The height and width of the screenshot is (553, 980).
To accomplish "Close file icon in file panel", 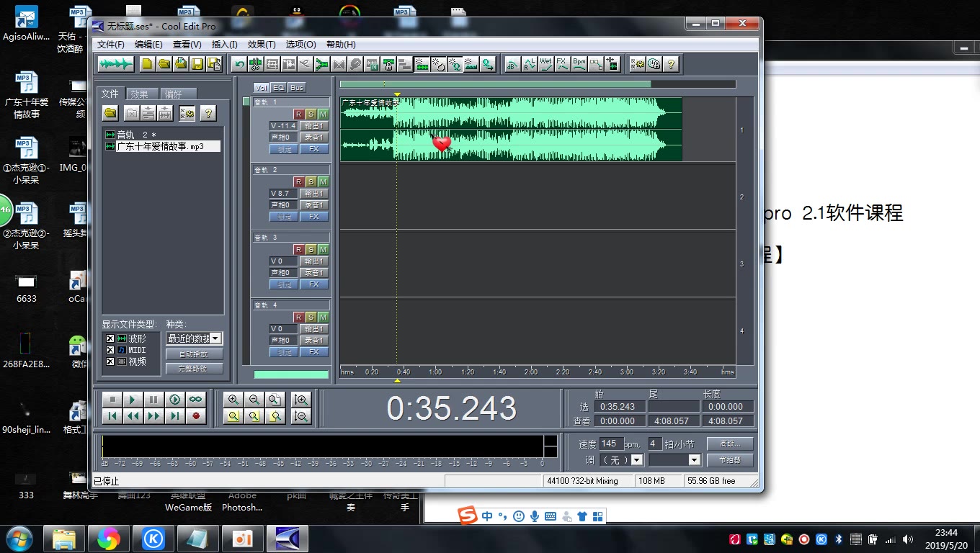I will coord(131,113).
